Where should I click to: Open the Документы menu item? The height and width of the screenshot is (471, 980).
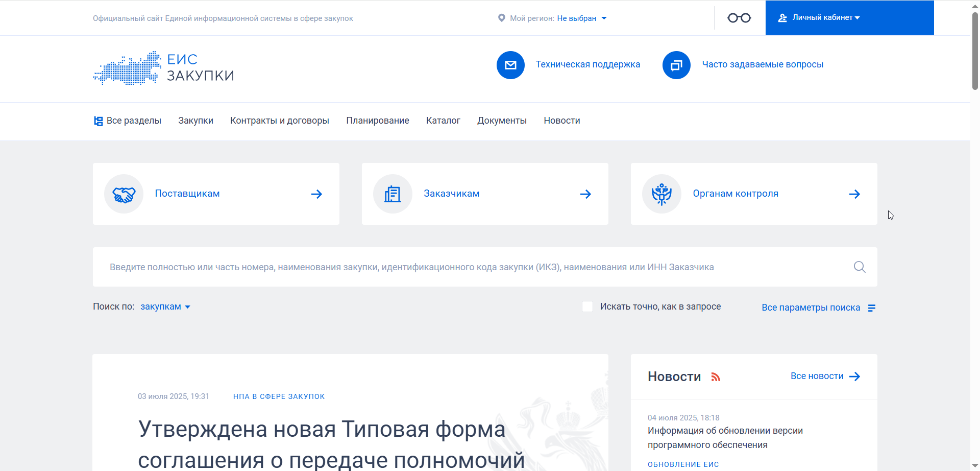[502, 121]
